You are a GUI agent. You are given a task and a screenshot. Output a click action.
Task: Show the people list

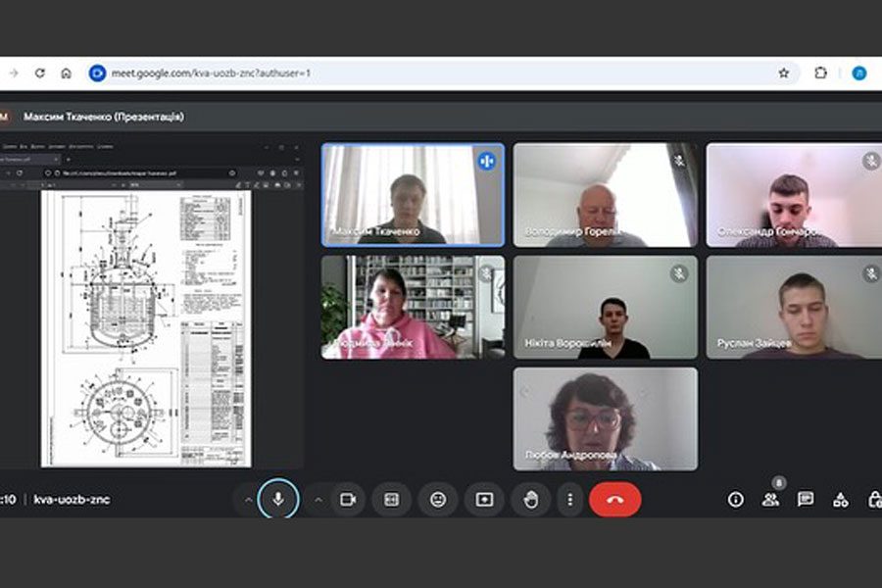[x=770, y=499]
